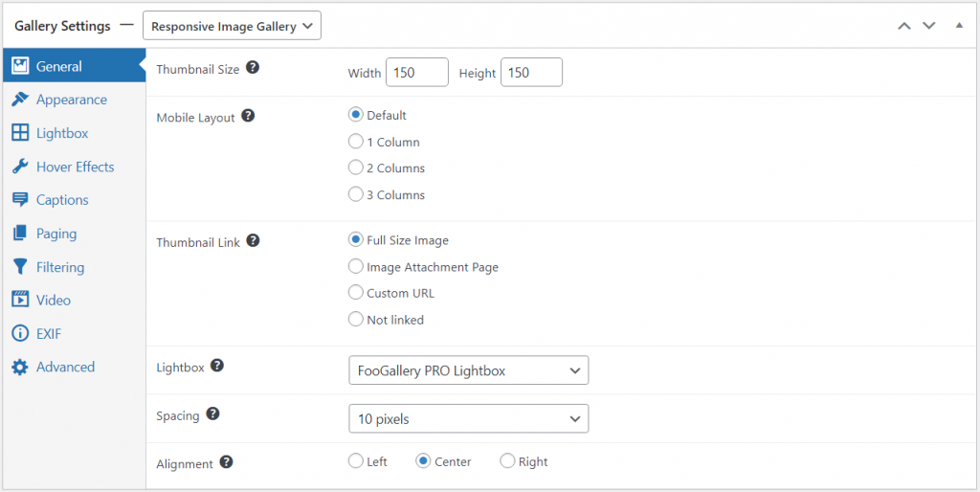The image size is (980, 492).
Task: Open help tooltip beside Lightbox setting
Action: coord(217,366)
